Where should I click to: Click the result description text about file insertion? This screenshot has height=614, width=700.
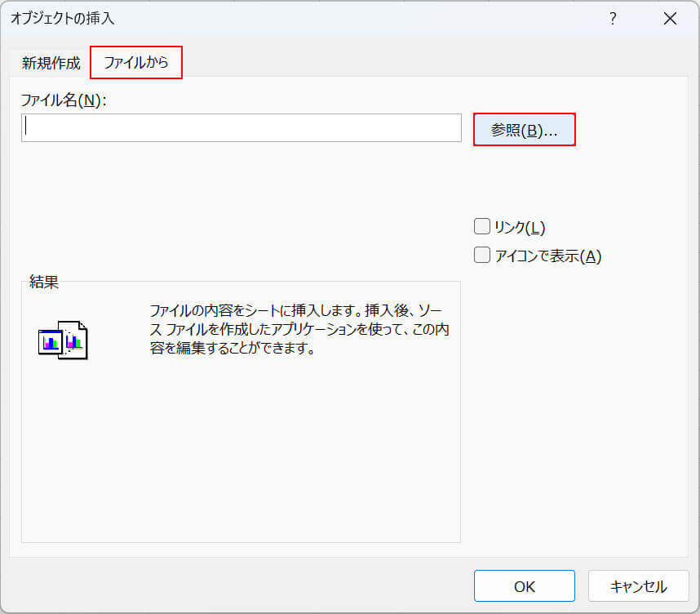[299, 330]
